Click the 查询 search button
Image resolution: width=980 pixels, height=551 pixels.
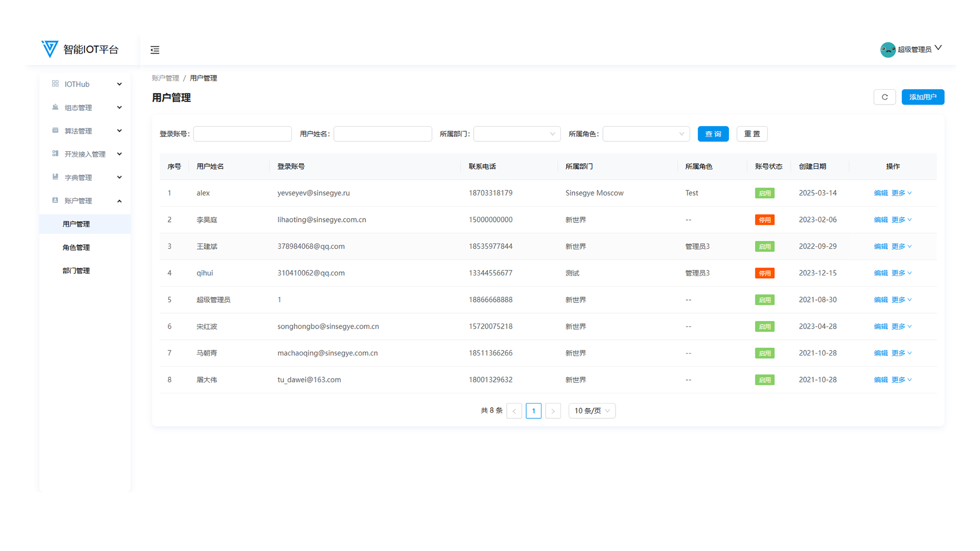click(713, 134)
